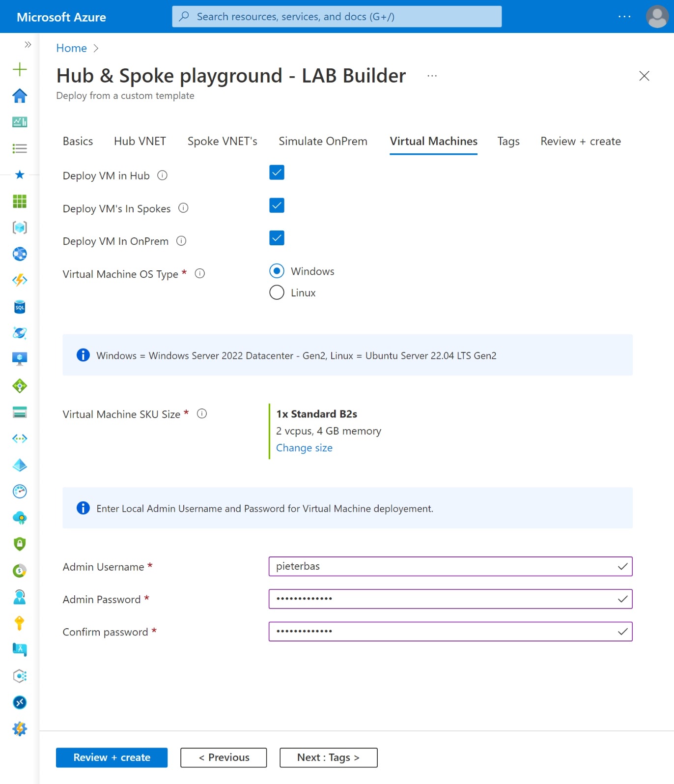The width and height of the screenshot is (674, 784).
Task: Open Key vaults key icon
Action: pyautogui.click(x=20, y=623)
